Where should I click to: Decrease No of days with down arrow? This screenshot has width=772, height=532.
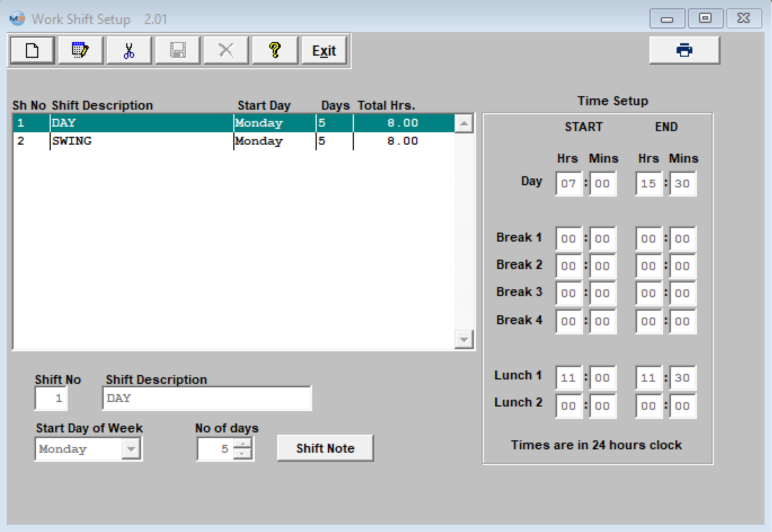pos(243,453)
